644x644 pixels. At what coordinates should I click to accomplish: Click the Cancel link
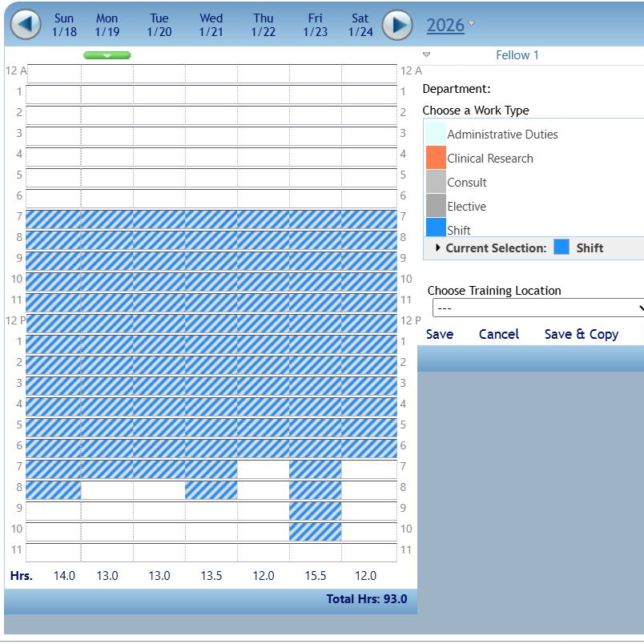tap(498, 334)
